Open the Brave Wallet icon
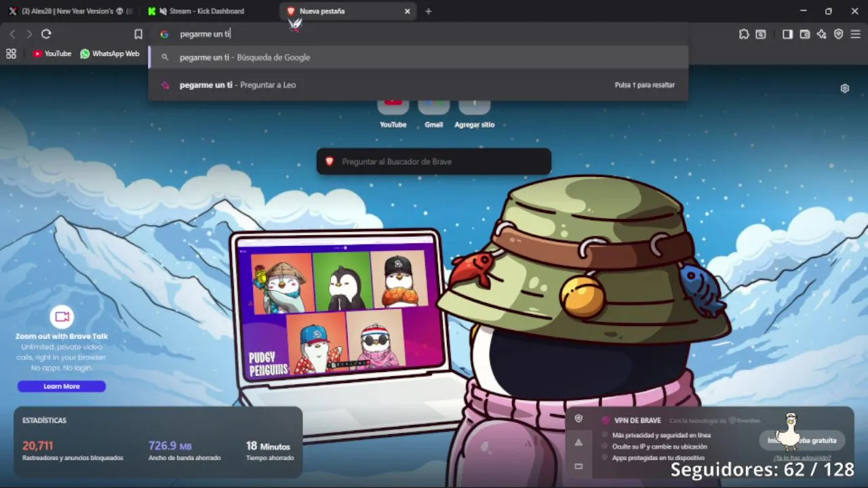 coord(805,34)
